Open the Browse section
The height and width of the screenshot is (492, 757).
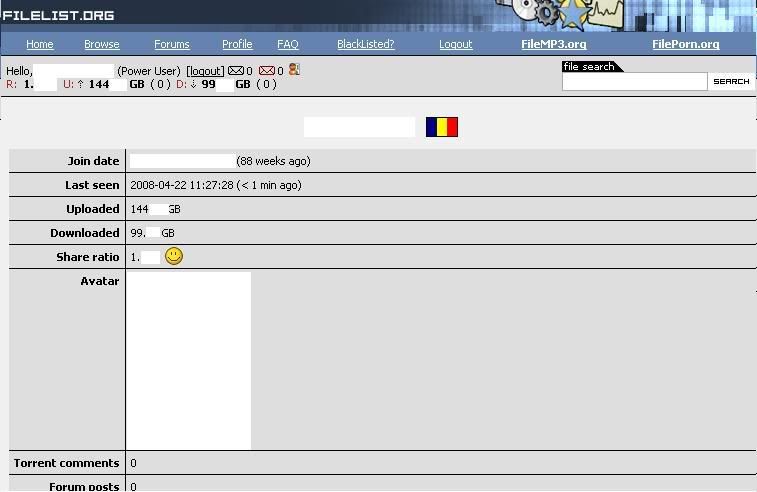click(101, 44)
